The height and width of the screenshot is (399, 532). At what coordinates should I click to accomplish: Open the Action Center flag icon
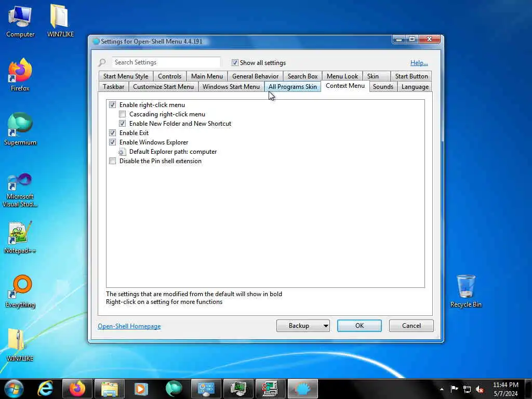(454, 389)
